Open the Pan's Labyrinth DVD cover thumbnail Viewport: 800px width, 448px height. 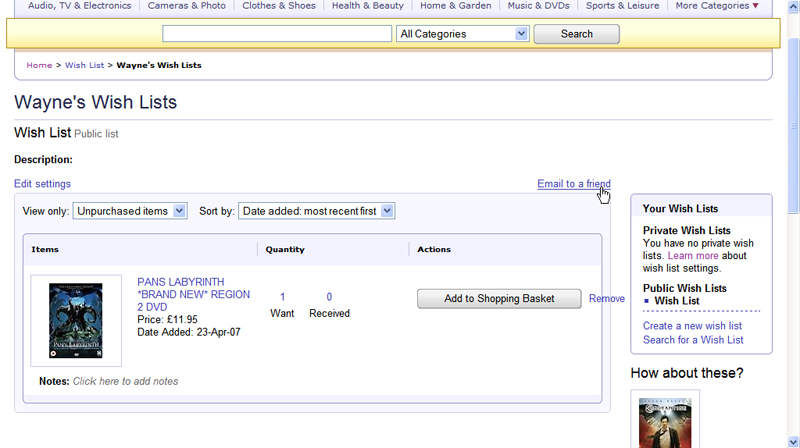click(76, 321)
